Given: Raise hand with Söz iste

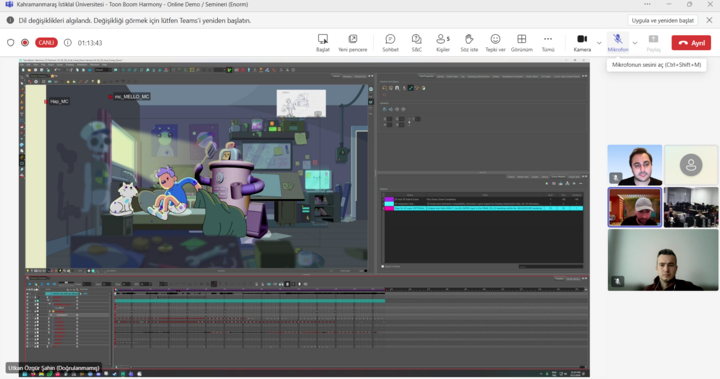Looking at the screenshot, I should click(469, 43).
